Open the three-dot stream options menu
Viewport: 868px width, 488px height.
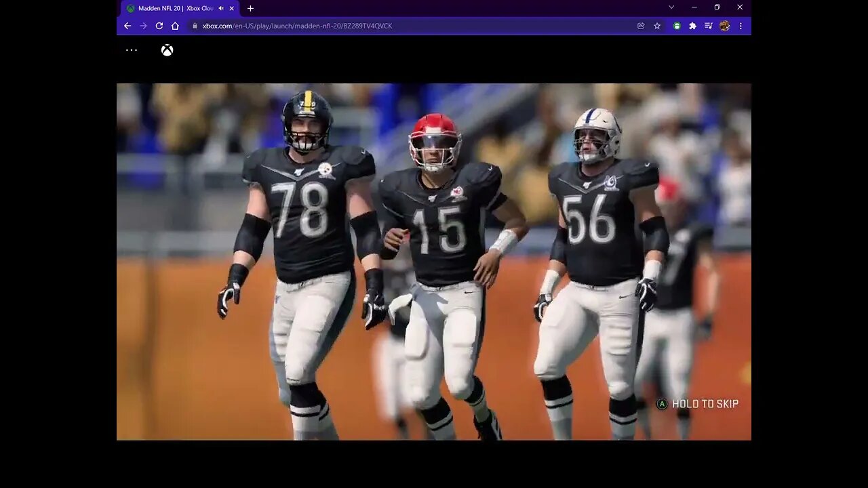132,50
